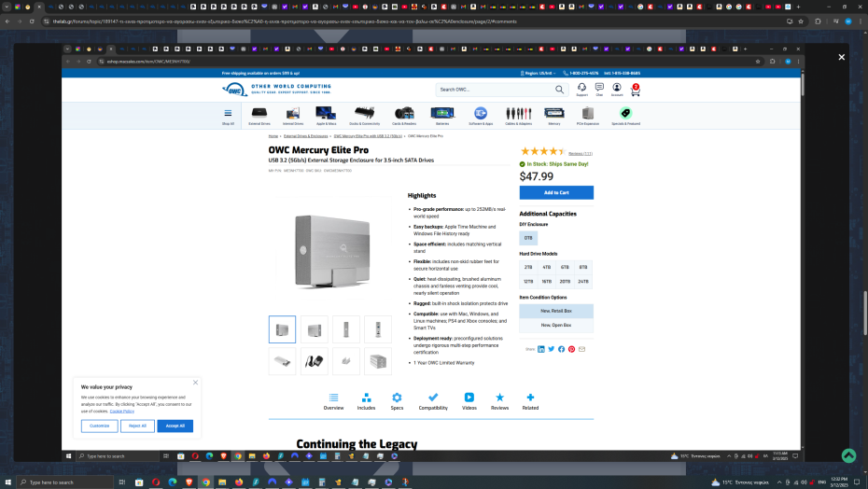This screenshot has width=868, height=489.
Task: Select the 4TB hard drive model
Action: click(546, 267)
